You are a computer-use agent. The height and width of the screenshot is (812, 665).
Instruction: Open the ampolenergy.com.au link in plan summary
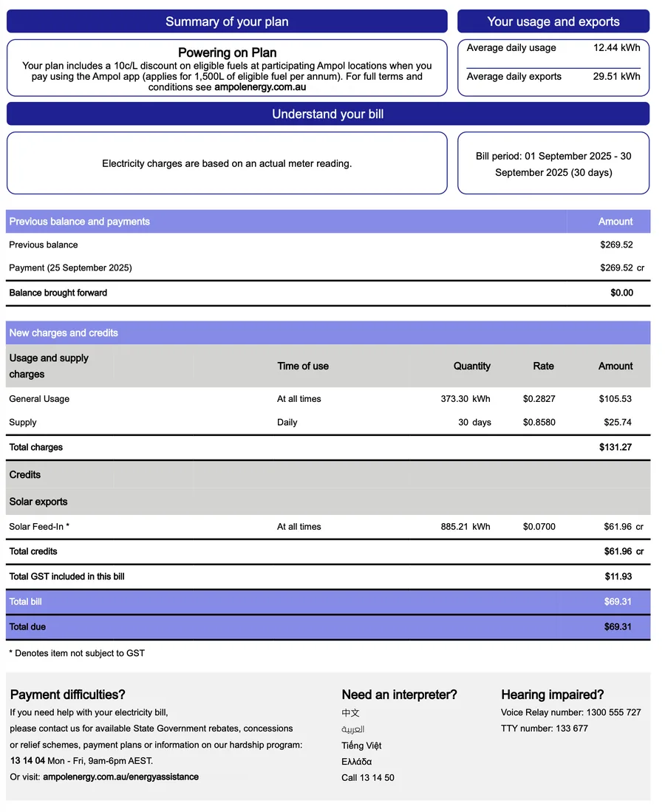click(x=260, y=87)
